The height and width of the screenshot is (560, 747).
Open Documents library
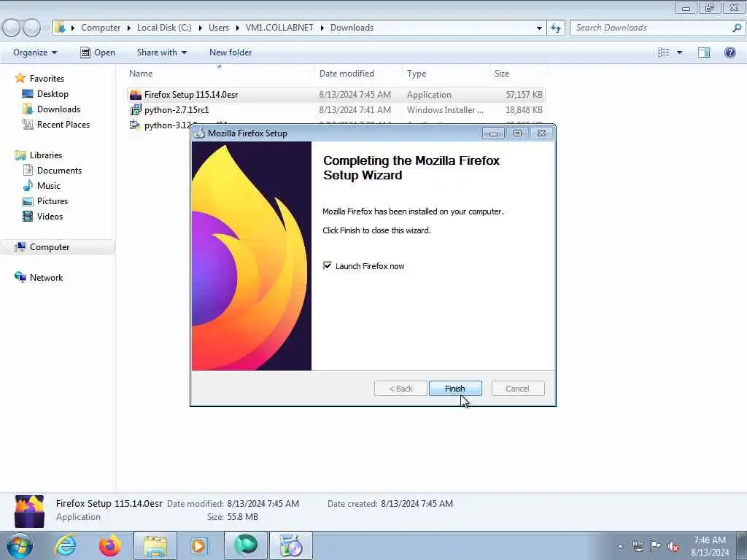(x=60, y=170)
